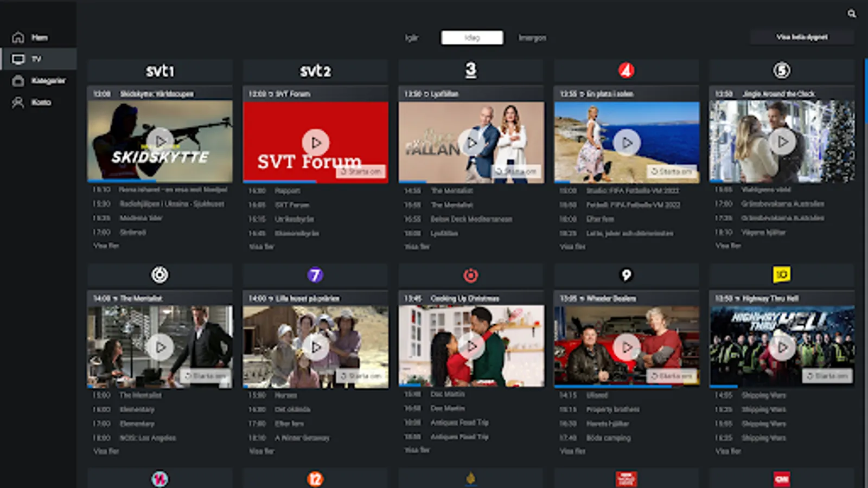Expand Visa fler under TV6 schedule
The width and height of the screenshot is (868, 488).
pos(106,451)
